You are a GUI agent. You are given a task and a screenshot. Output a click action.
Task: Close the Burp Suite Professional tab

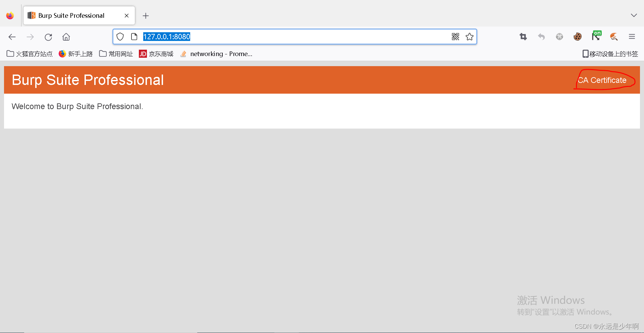(126, 16)
